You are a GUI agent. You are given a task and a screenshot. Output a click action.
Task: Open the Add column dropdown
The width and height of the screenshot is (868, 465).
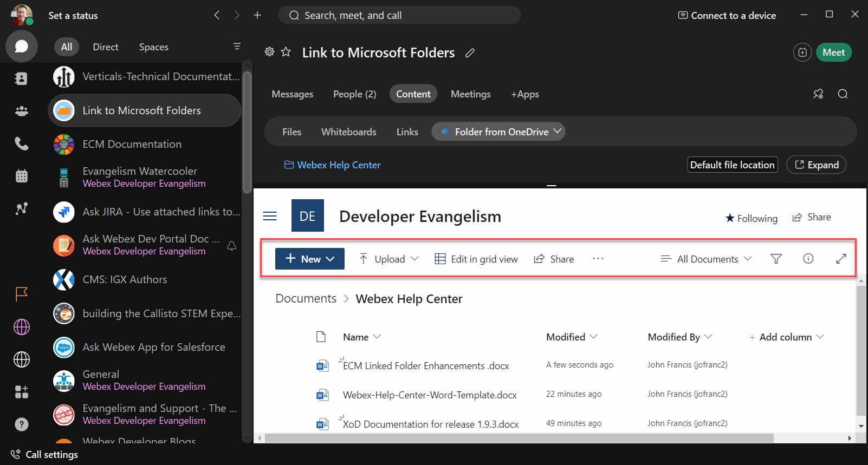pyautogui.click(x=786, y=337)
